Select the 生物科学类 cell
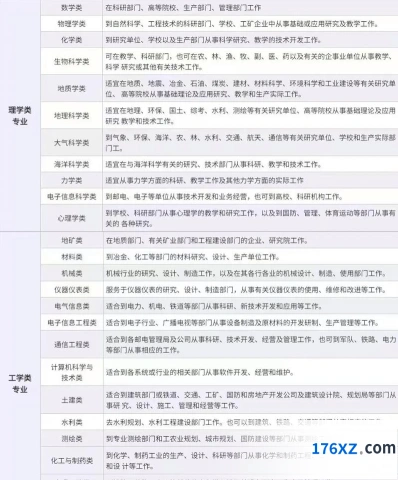The height and width of the screenshot is (480, 398). tap(72, 61)
